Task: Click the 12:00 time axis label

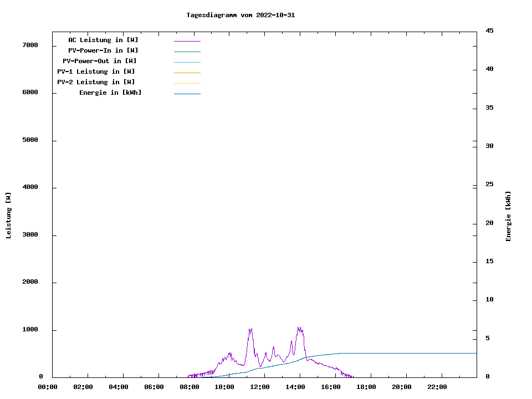Action: [260, 387]
